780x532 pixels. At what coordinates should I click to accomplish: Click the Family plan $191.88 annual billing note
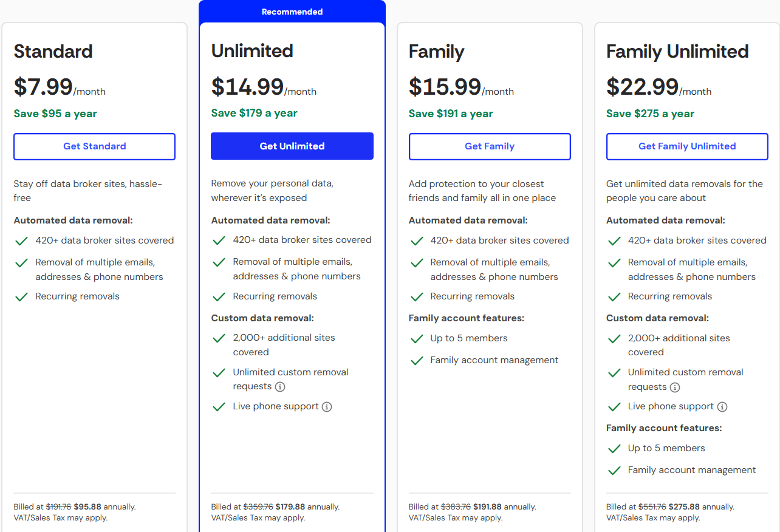point(472,507)
